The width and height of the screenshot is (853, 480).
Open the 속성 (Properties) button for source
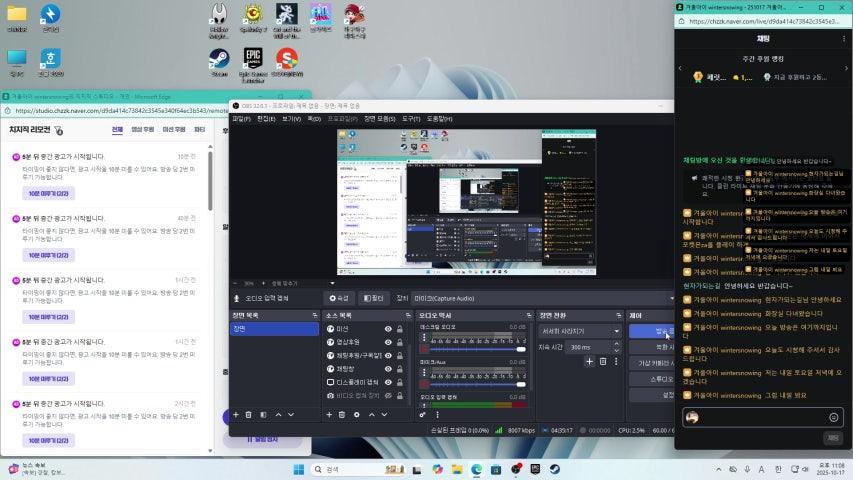point(340,298)
